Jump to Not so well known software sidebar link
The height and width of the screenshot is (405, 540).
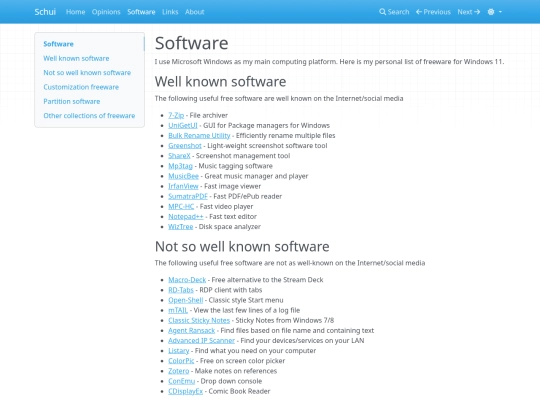pyautogui.click(x=87, y=73)
